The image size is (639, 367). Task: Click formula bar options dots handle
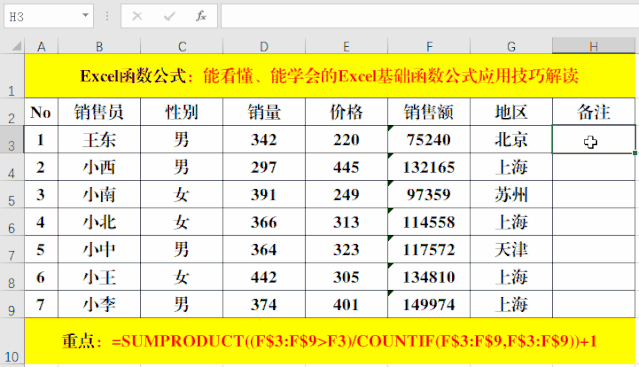coord(107,16)
